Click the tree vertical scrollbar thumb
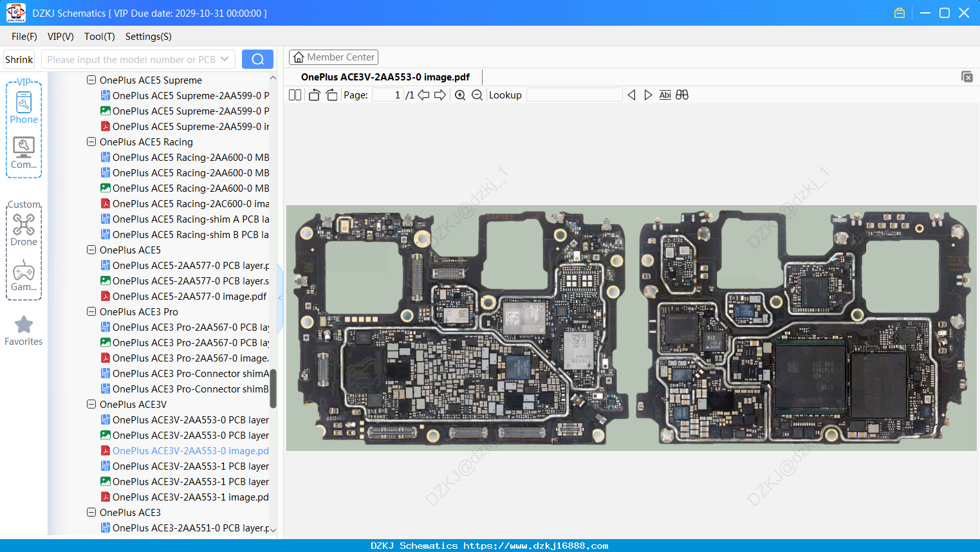The image size is (980, 552). point(273,388)
